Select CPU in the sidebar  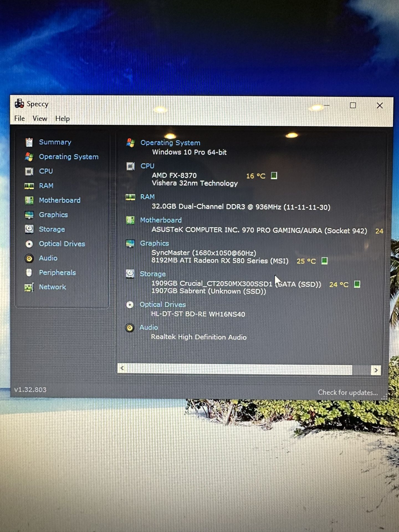[x=46, y=171]
